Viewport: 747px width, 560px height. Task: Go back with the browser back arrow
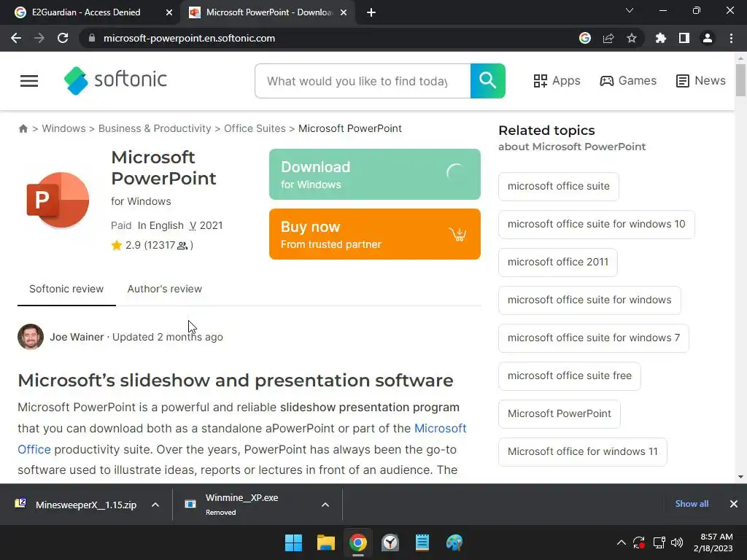tap(16, 38)
